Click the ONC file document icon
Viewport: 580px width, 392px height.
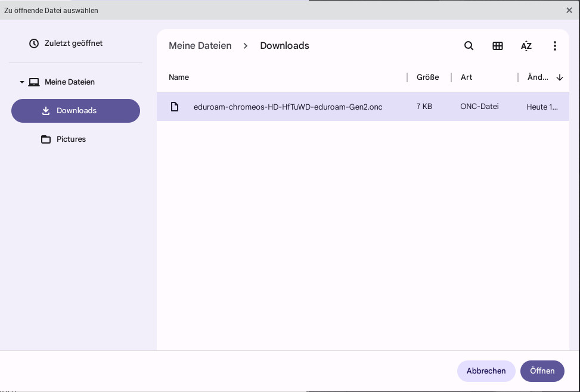[x=175, y=106]
